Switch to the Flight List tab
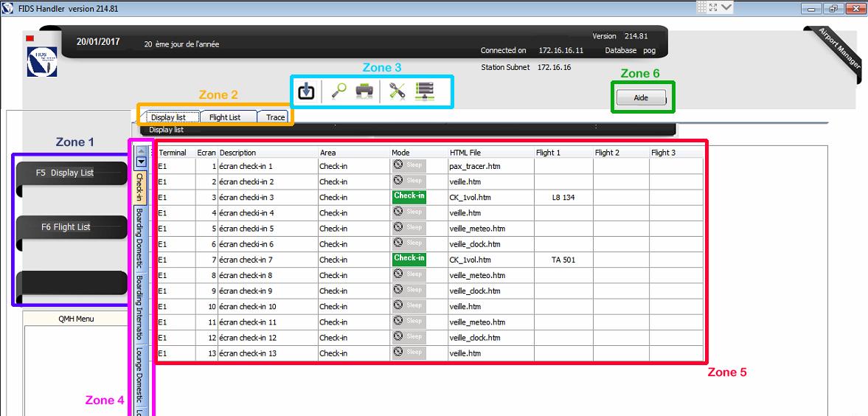 224,117
